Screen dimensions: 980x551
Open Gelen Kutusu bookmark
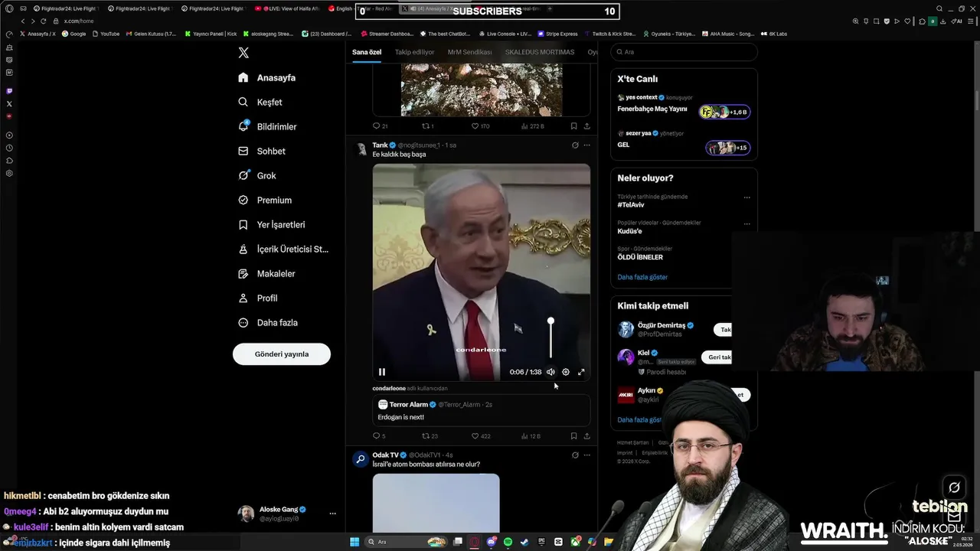tap(151, 34)
